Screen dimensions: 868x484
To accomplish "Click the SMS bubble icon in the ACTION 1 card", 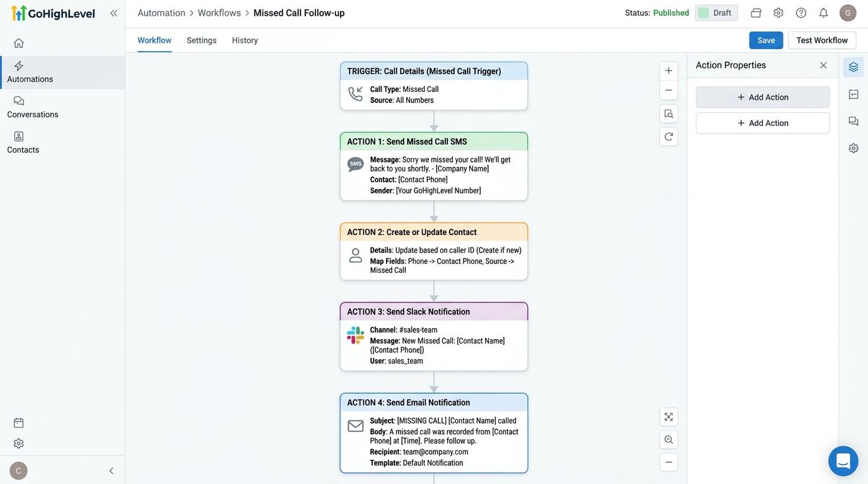I will [356, 164].
